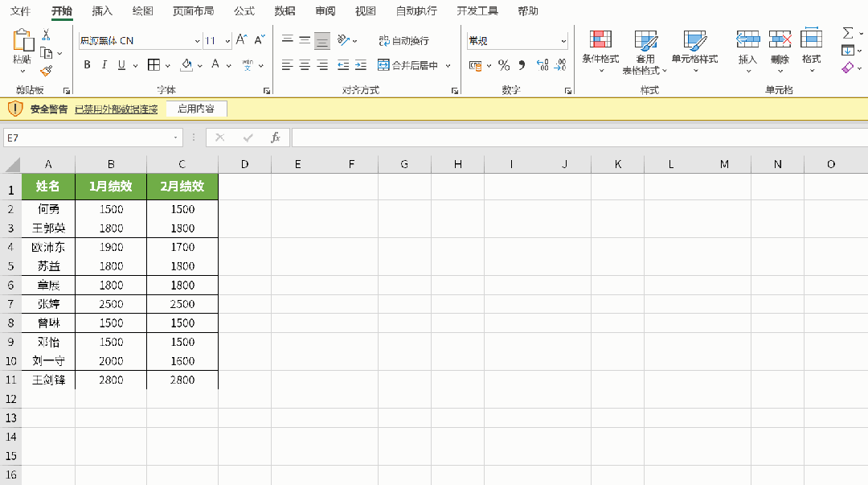Toggle 自动换行 wrap text
Screen dimensions: 868x485
pos(404,40)
